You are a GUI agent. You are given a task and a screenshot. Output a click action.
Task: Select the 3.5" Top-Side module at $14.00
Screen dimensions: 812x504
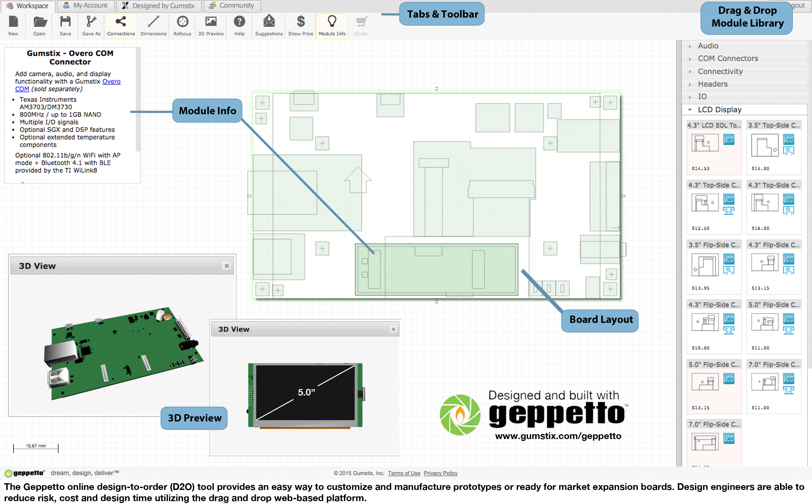(774, 147)
